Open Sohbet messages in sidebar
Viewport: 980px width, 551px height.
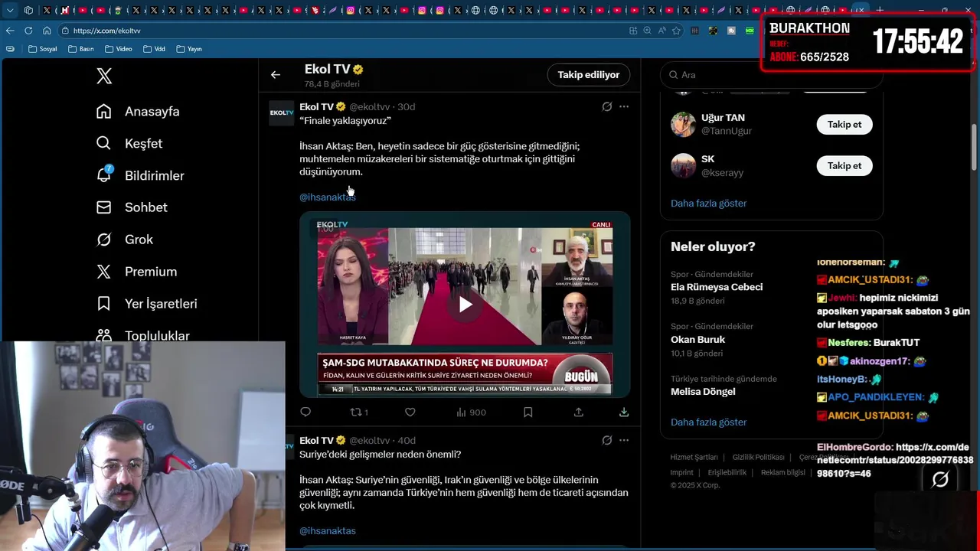132,207
